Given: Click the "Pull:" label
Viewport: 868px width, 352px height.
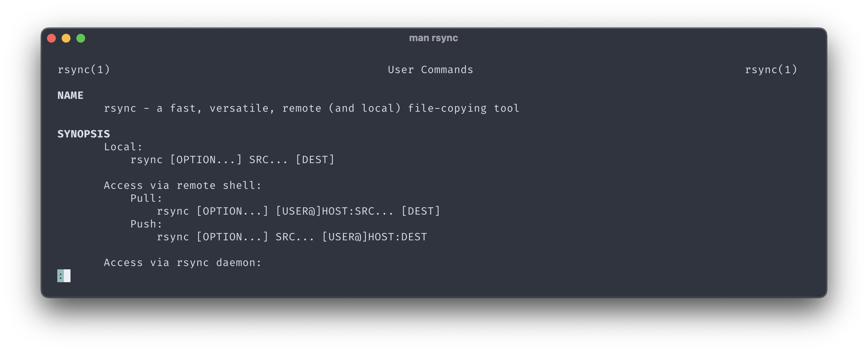Looking at the screenshot, I should tap(146, 198).
